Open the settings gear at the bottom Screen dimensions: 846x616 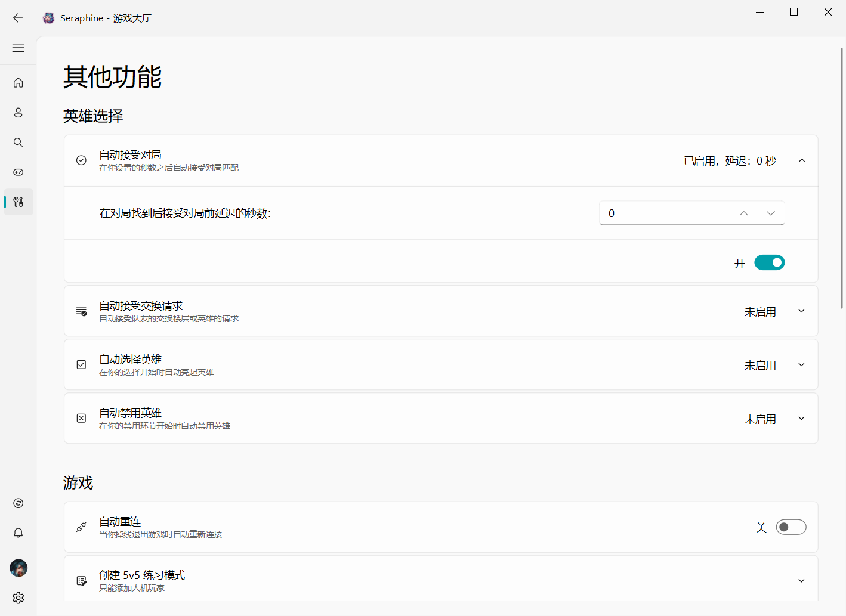tap(18, 598)
